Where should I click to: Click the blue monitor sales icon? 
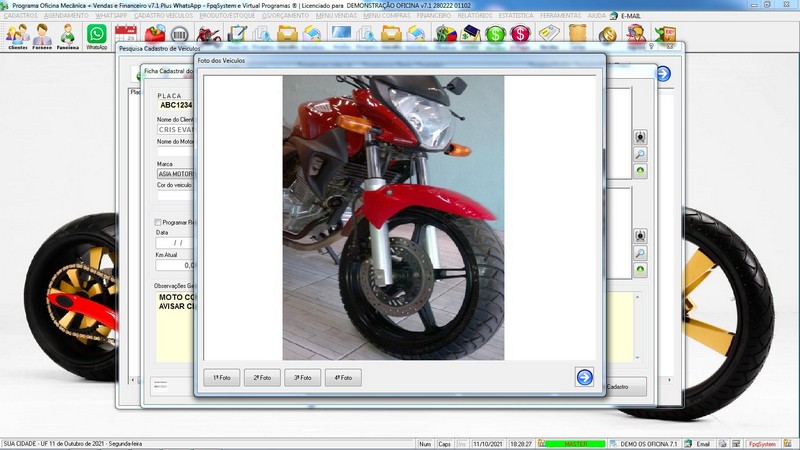coord(341,34)
